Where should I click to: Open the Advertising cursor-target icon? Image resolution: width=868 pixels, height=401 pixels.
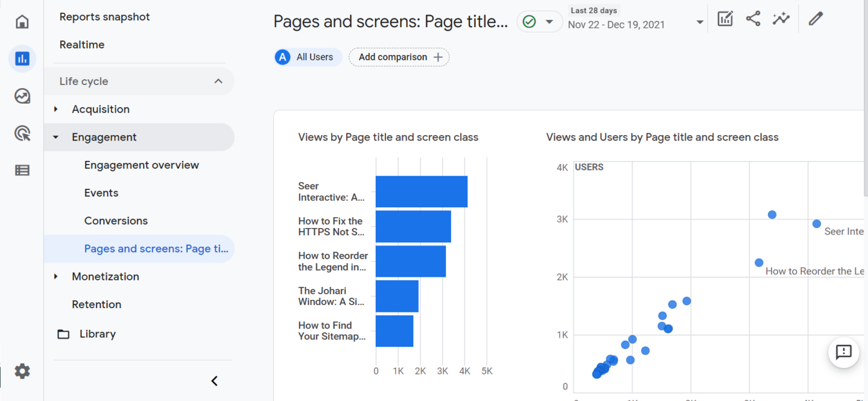click(22, 133)
